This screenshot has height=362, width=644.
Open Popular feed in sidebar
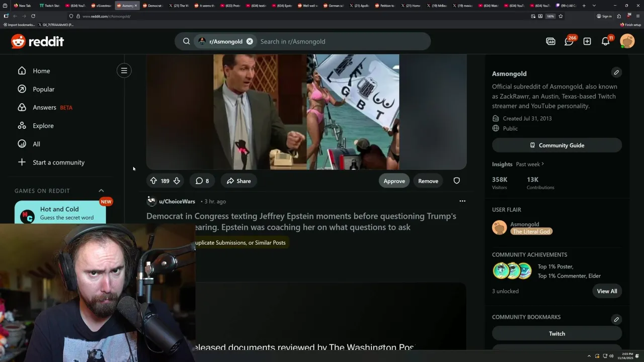(x=43, y=89)
